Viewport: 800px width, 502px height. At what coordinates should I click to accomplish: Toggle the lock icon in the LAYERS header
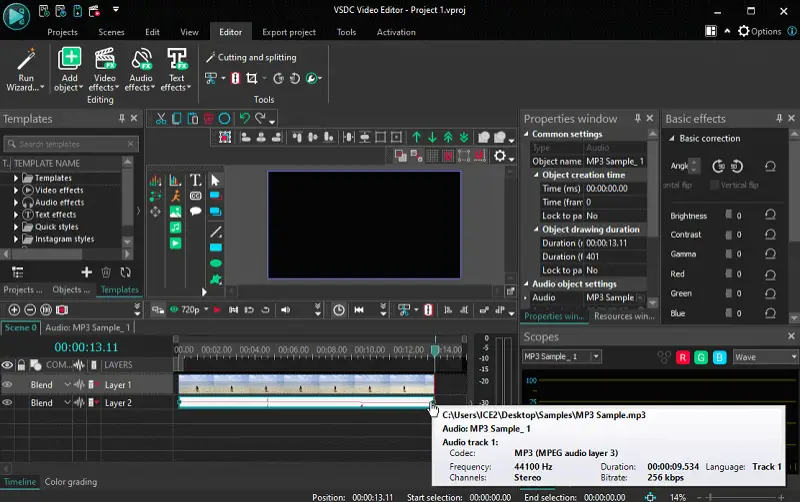point(21,365)
